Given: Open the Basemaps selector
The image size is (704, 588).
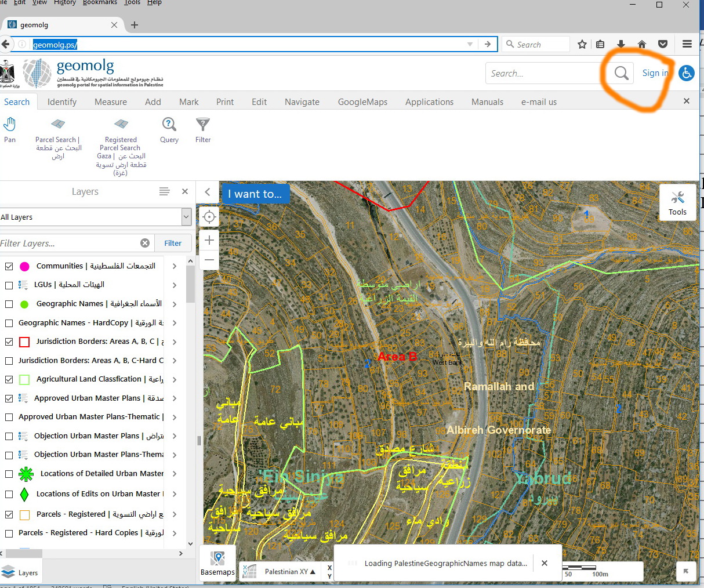Looking at the screenshot, I should point(217,563).
